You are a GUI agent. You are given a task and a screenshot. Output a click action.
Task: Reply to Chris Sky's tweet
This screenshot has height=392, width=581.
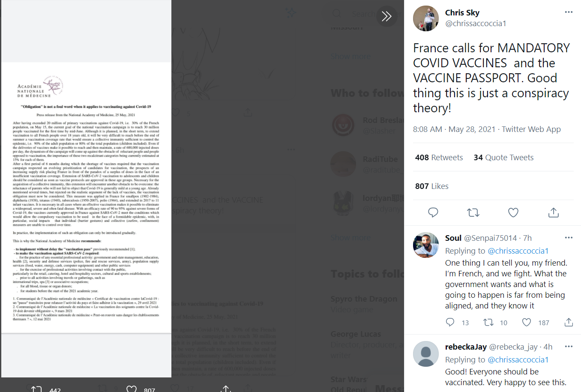click(x=433, y=212)
